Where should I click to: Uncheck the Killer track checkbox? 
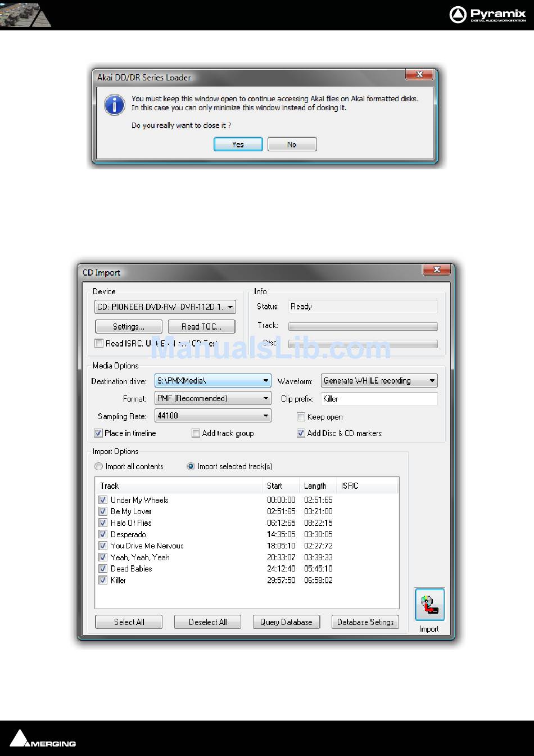(x=103, y=580)
